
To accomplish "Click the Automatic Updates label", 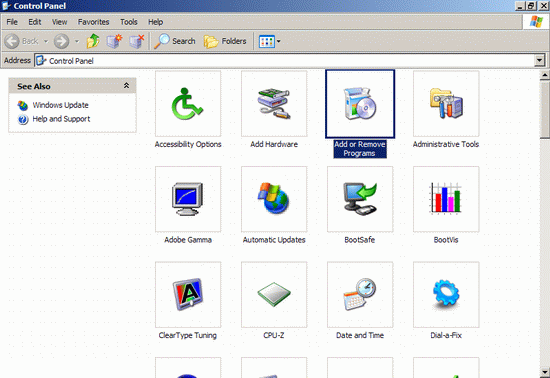I will pyautogui.click(x=274, y=240).
